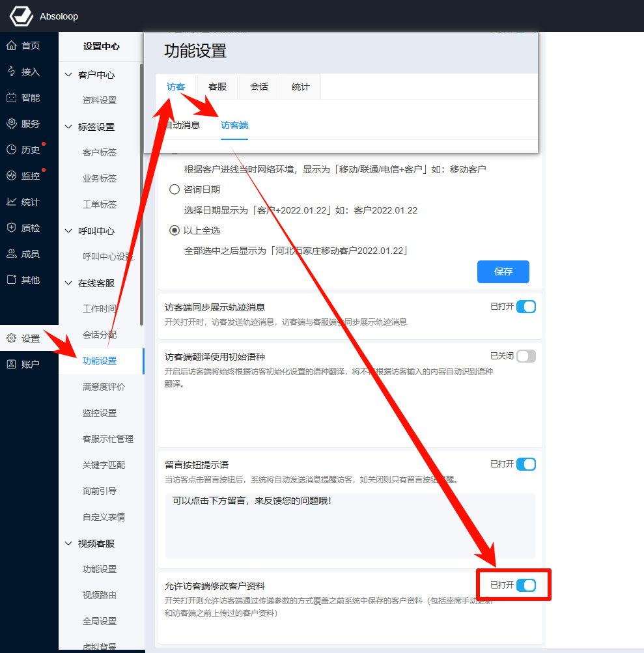This screenshot has width=644, height=653.
Task: Open the 成员 members icon
Action: coord(12,254)
